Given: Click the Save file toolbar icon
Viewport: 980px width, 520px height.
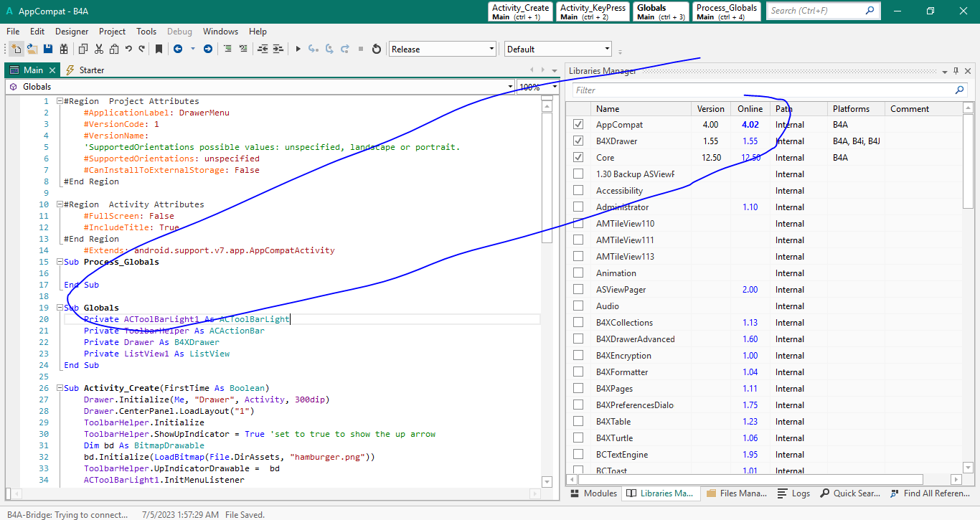Looking at the screenshot, I should (48, 49).
